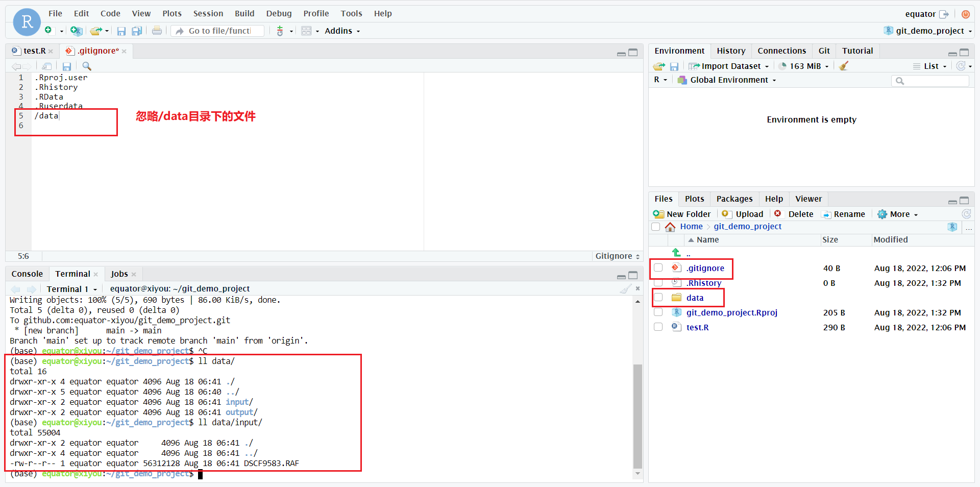This screenshot has height=487, width=980.
Task: Refresh the Files pane listing
Action: tap(966, 214)
